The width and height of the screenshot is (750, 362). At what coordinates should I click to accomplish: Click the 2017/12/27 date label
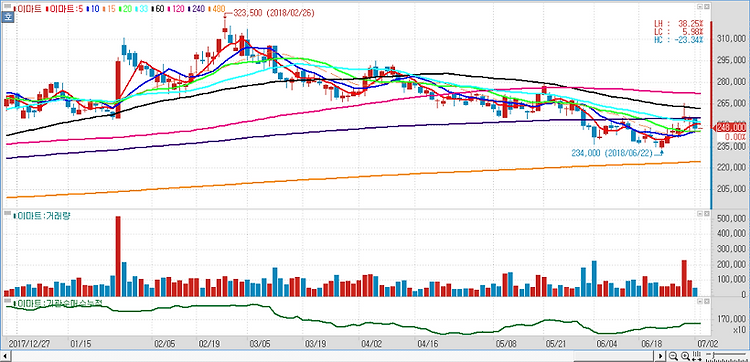pos(30,344)
